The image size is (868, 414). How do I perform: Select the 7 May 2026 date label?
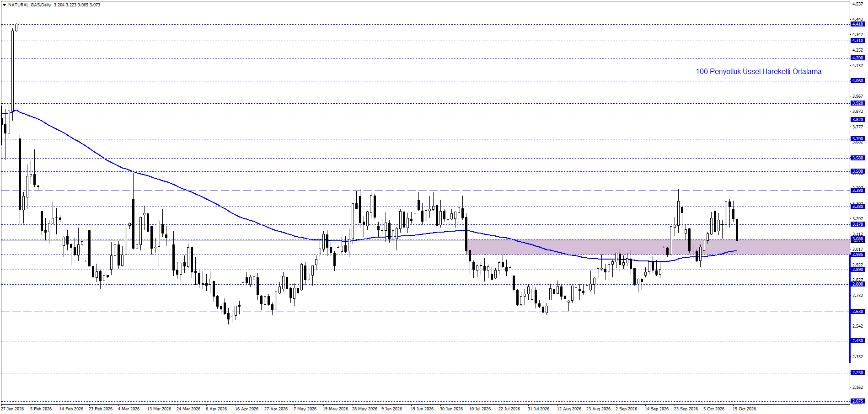click(305, 409)
